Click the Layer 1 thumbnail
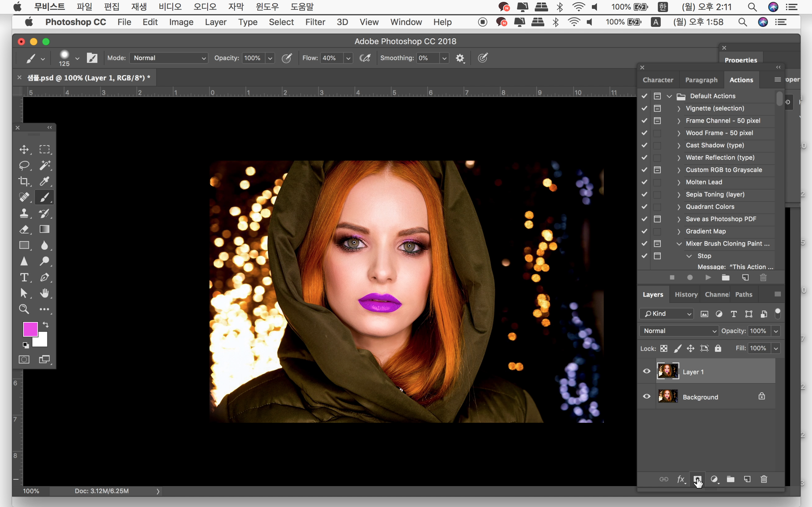Viewport: 812px width, 507px height. pyautogui.click(x=667, y=371)
